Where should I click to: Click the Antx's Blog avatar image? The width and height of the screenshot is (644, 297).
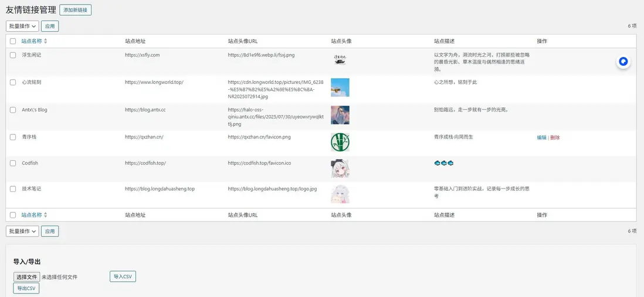(x=340, y=115)
